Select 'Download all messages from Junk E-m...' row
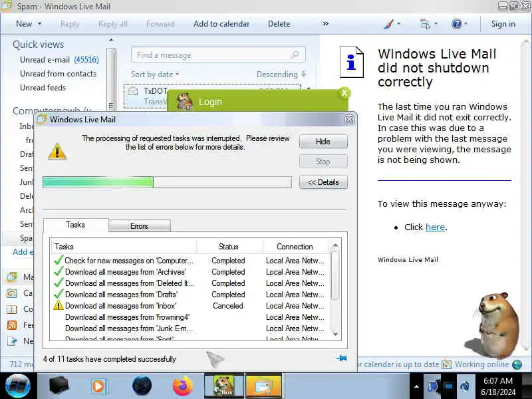The image size is (532, 399). click(x=190, y=329)
